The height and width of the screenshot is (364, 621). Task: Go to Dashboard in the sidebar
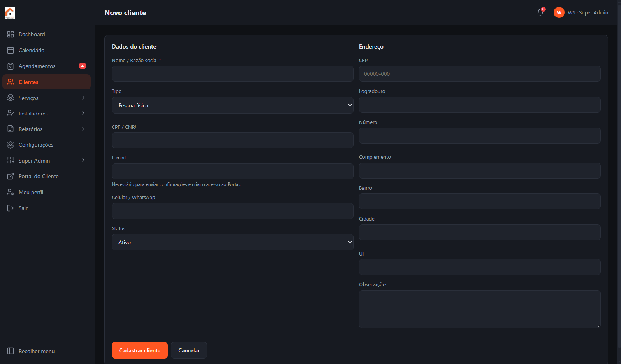(x=46, y=34)
